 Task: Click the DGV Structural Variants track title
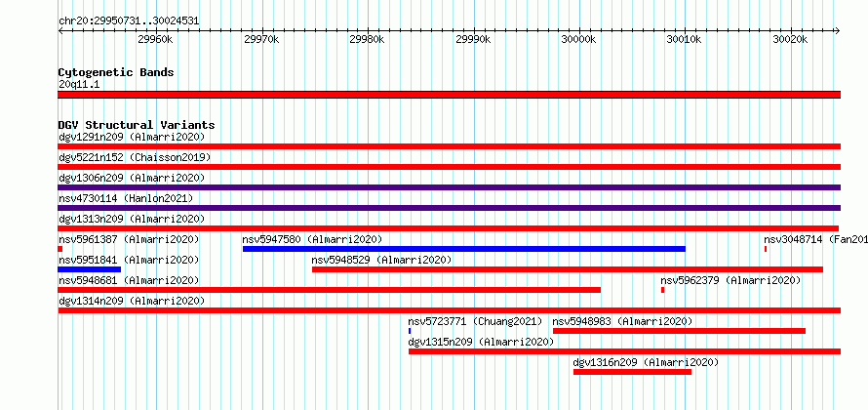(137, 125)
